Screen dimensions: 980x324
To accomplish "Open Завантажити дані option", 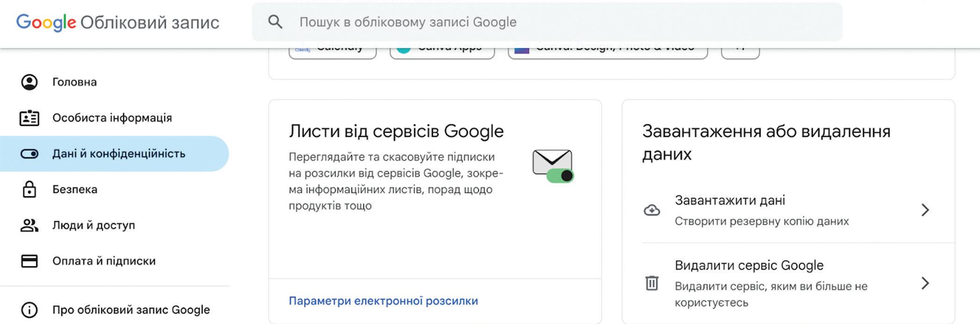I will click(799, 210).
